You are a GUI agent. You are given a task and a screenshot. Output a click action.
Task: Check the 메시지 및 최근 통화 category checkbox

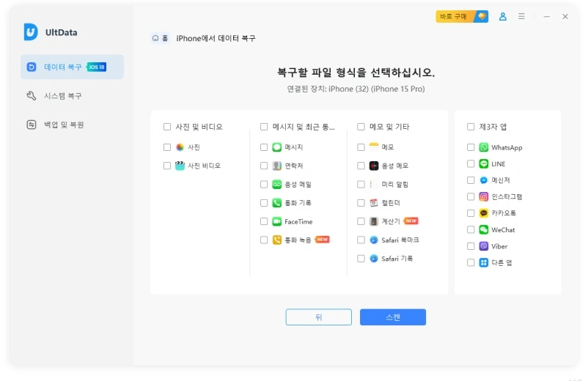tap(264, 127)
